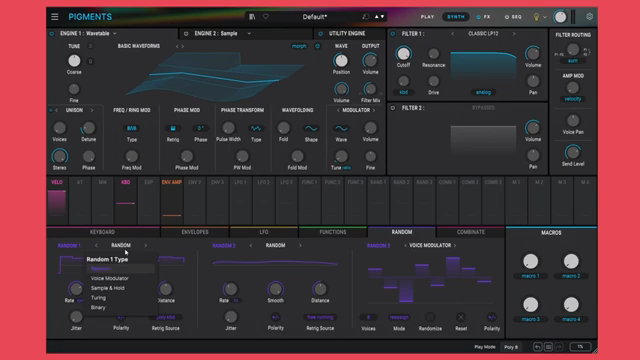Screen dimensions: 640x360
Task: Toggle the SEQ power indicator
Action: 507,17
